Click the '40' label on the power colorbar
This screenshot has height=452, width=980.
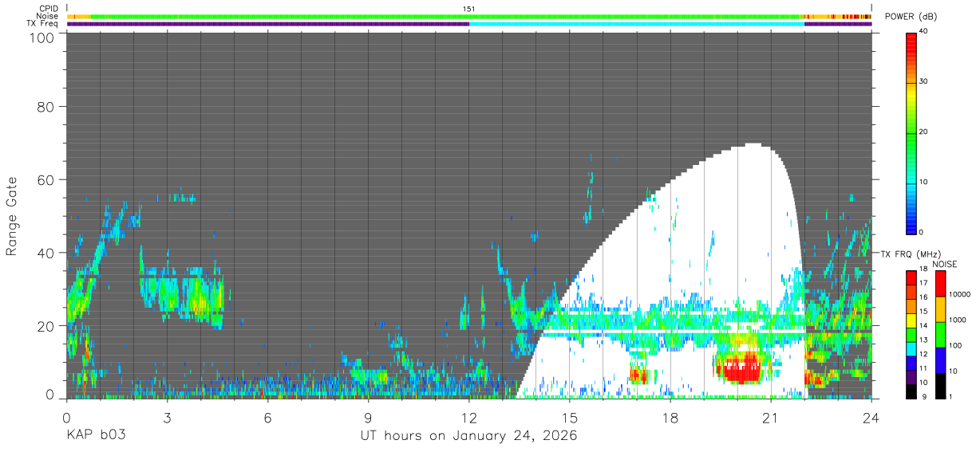coord(925,32)
